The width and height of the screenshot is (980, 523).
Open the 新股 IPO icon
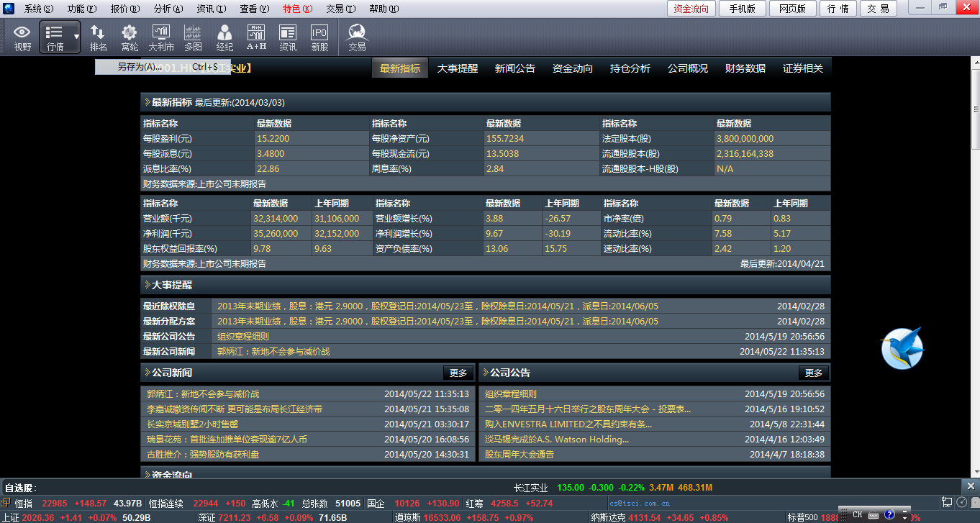[319, 37]
